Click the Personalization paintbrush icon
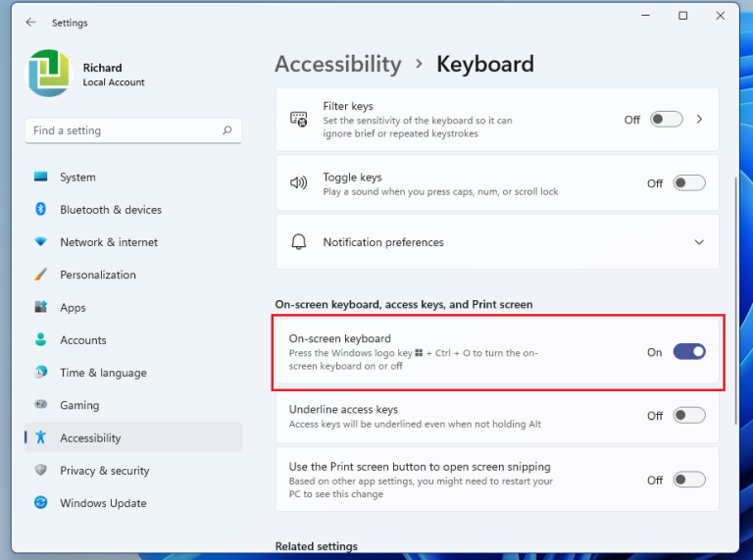Image resolution: width=753 pixels, height=560 pixels. (x=40, y=275)
